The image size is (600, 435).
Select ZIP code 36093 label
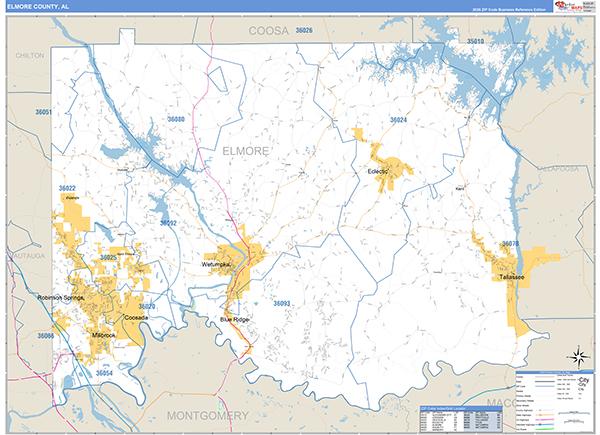pyautogui.click(x=281, y=303)
